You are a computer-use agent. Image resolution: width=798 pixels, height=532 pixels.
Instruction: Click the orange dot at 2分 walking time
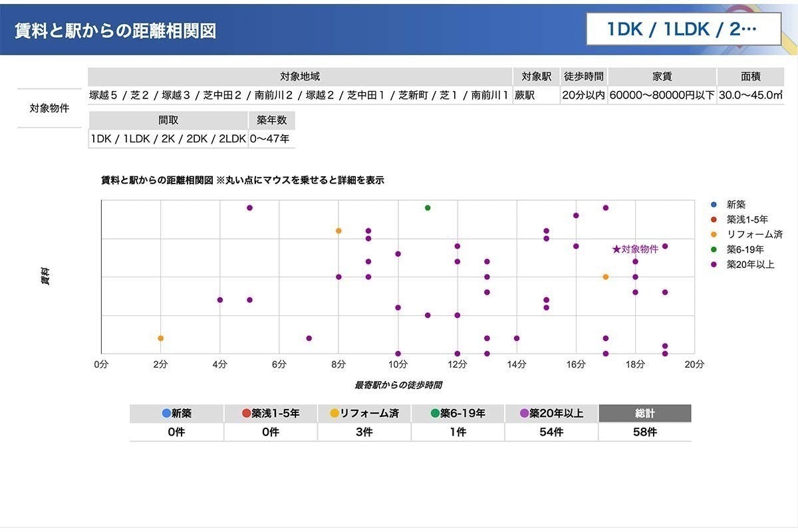pyautogui.click(x=160, y=338)
